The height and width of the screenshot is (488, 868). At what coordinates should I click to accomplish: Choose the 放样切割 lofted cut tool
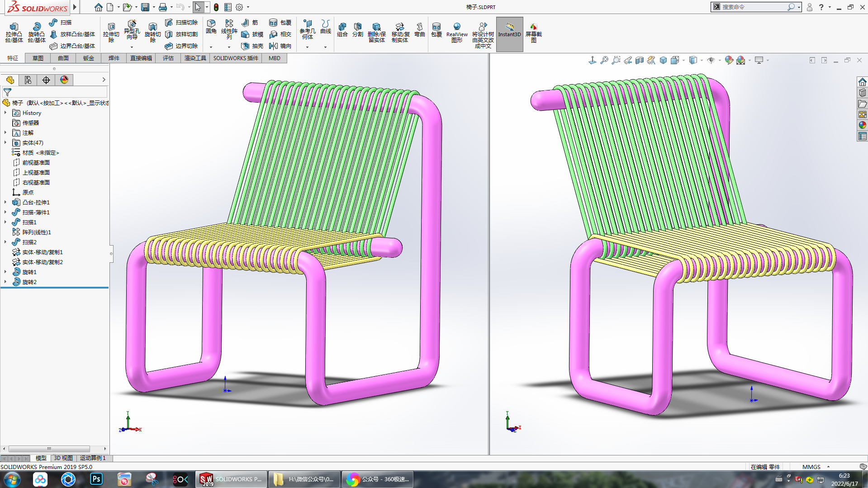click(x=181, y=34)
